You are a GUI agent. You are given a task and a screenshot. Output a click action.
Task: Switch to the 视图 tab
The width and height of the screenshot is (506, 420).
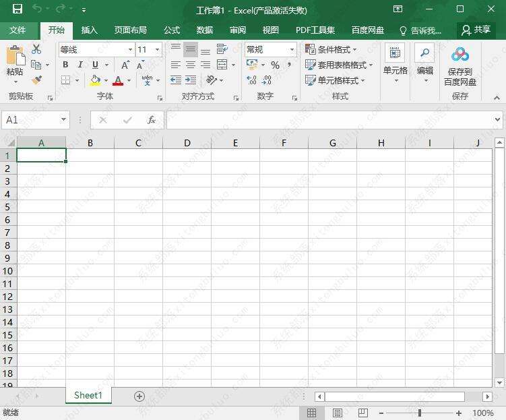click(270, 30)
